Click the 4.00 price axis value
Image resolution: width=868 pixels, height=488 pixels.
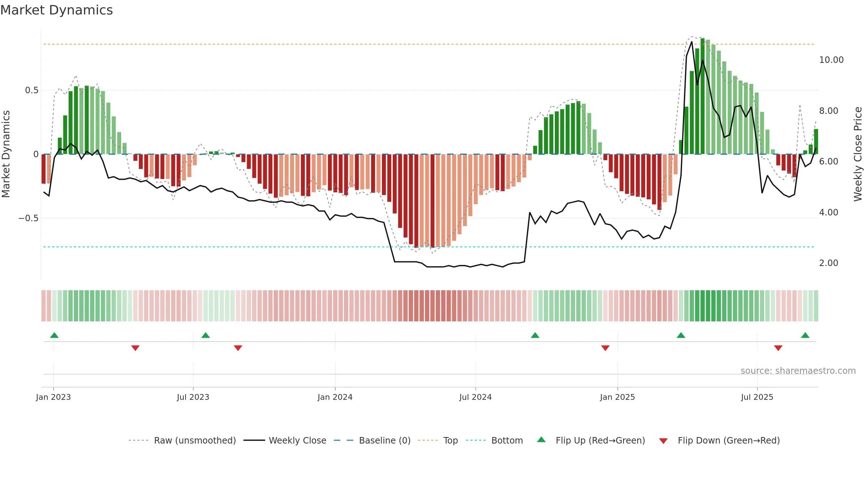829,212
